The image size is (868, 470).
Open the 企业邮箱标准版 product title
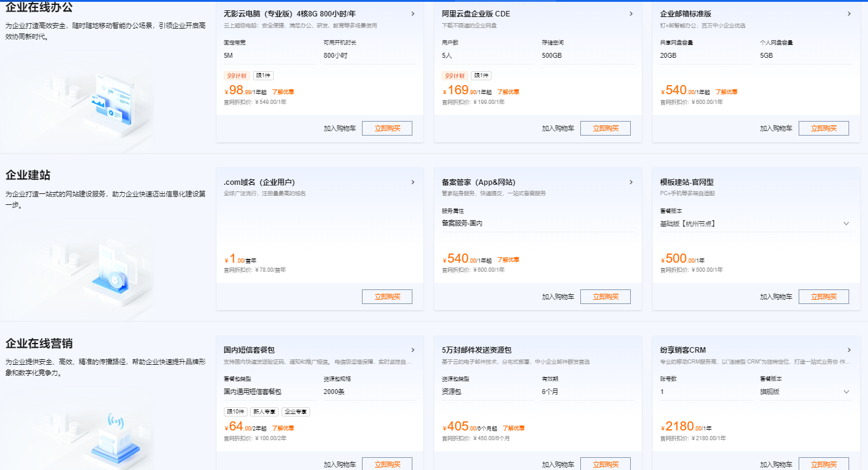(x=686, y=14)
